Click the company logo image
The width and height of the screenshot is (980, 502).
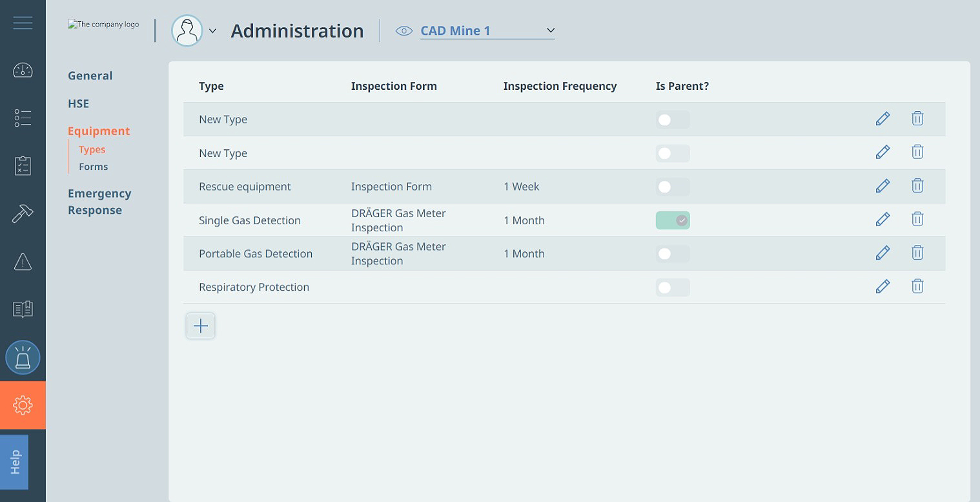coord(103,25)
